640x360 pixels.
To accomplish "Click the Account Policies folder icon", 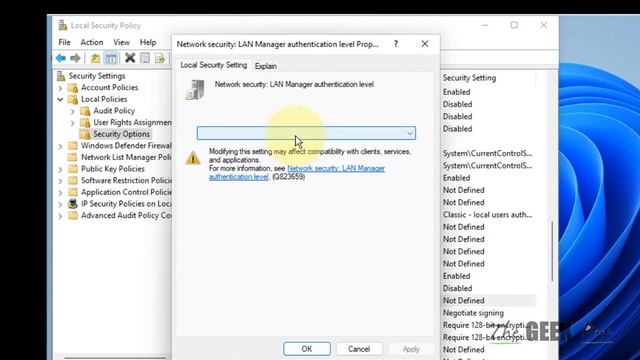I will [x=73, y=87].
